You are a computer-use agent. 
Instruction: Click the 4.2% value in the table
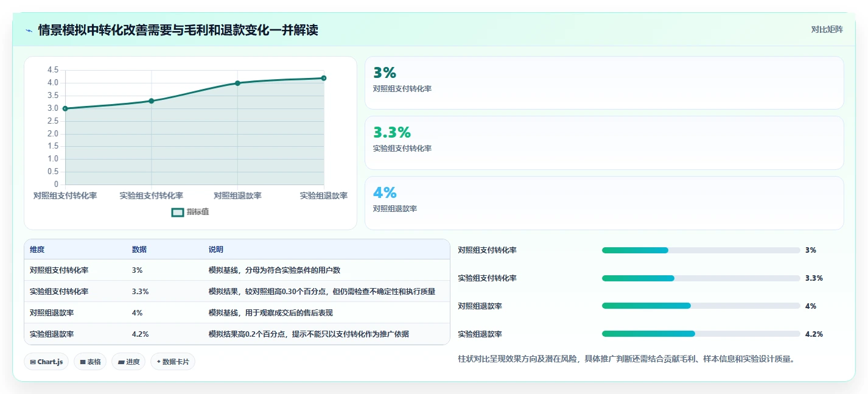pos(140,334)
